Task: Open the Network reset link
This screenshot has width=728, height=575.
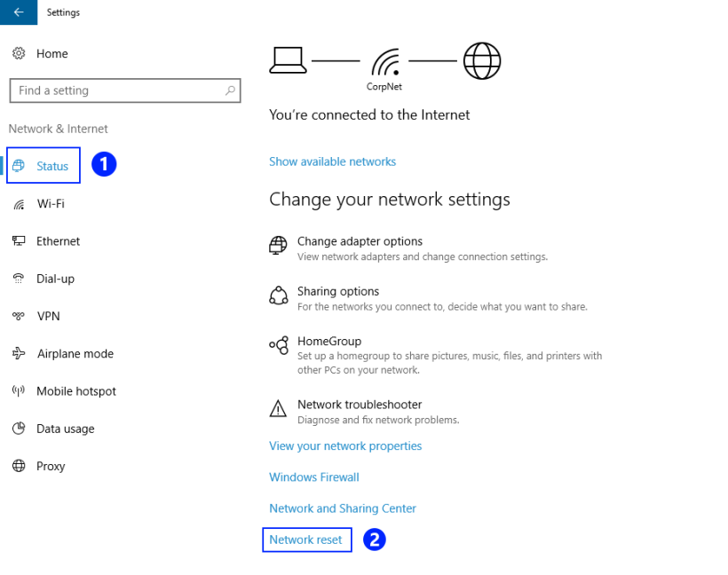Action: click(x=305, y=540)
